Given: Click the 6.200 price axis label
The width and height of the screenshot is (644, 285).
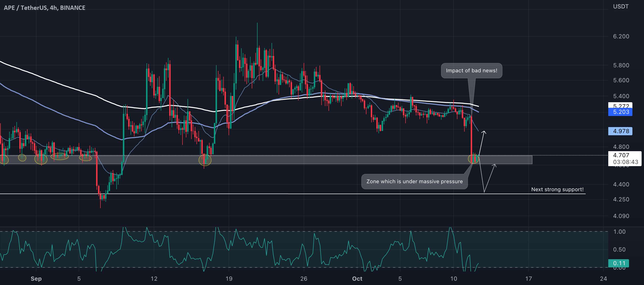Looking at the screenshot, I should click(621, 36).
